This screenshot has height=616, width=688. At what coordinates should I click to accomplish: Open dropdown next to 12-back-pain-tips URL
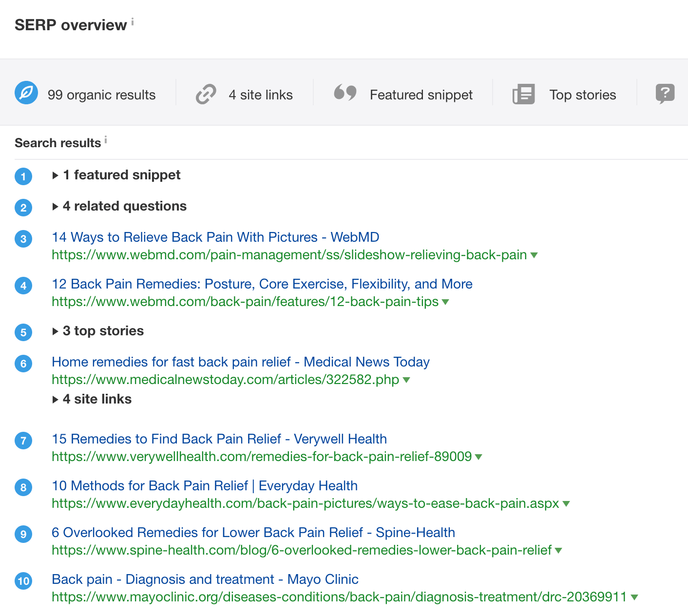(445, 302)
